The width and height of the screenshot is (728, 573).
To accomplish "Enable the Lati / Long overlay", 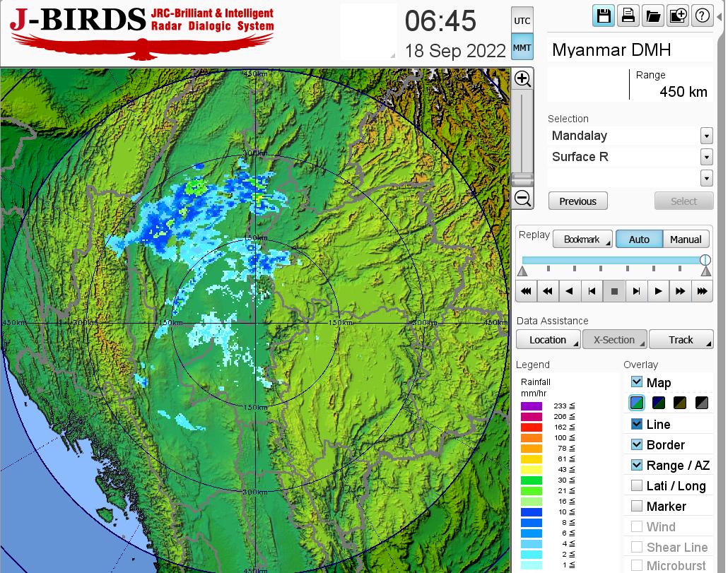I will click(637, 485).
